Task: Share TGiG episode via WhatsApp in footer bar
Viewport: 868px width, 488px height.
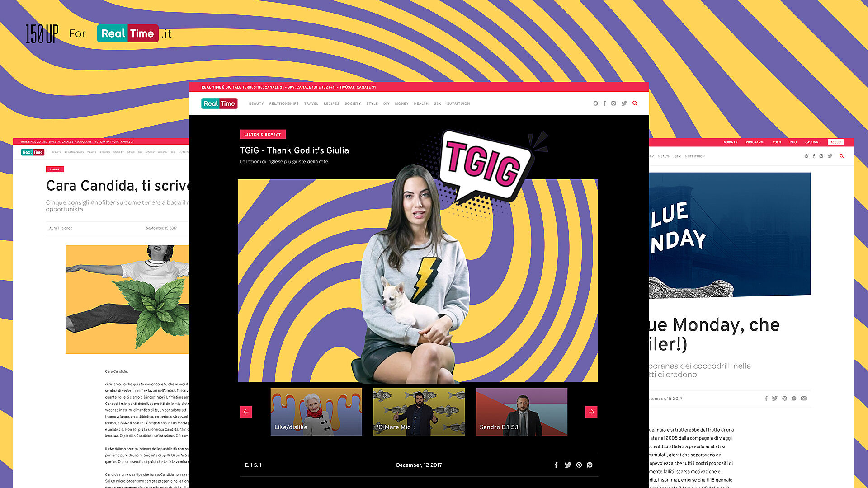Action: (x=590, y=465)
